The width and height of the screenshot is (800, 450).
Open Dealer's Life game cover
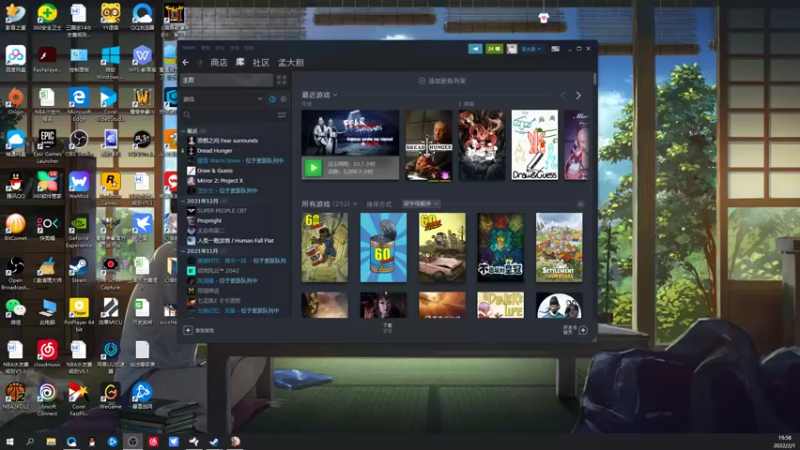click(501, 305)
